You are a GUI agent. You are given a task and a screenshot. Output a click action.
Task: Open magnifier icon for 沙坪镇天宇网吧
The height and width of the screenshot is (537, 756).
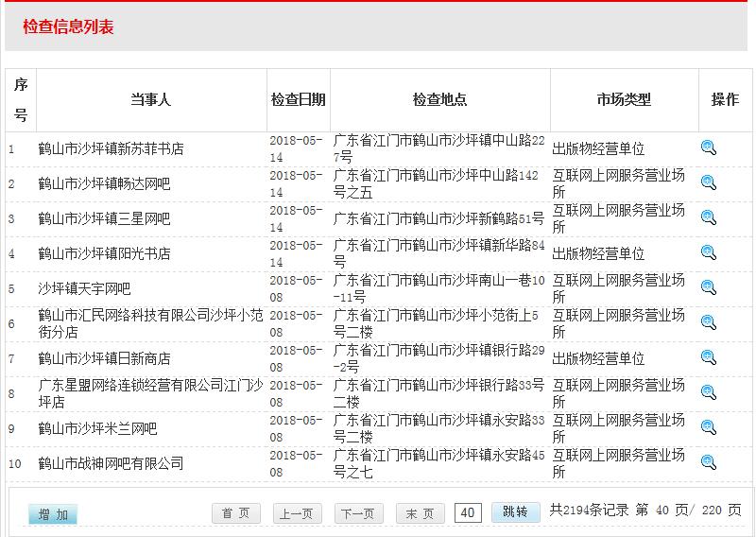coord(708,287)
